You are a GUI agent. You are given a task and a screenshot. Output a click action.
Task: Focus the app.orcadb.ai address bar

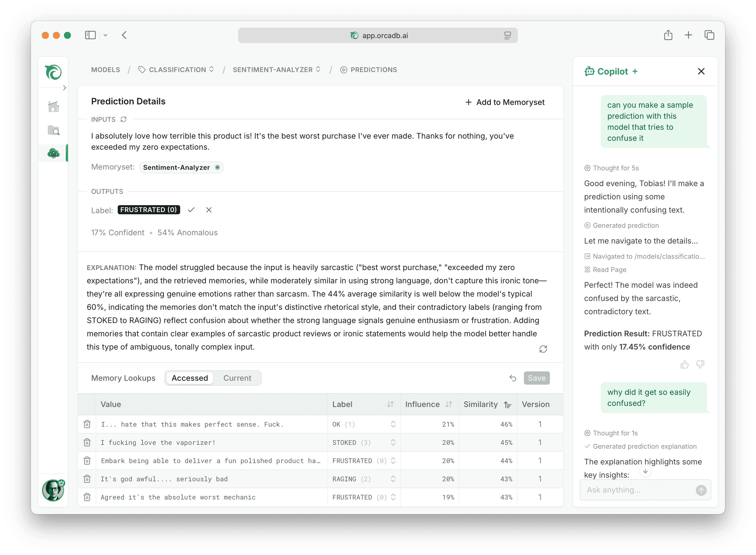(378, 35)
